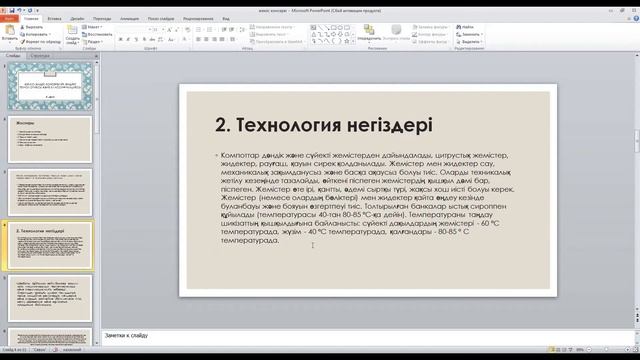Click the numbered list icon

point(210,30)
